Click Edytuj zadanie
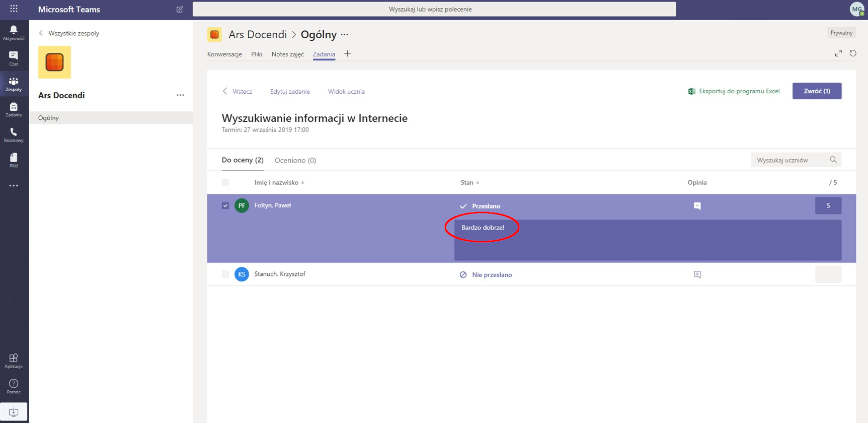Image resolution: width=868 pixels, height=423 pixels. pos(290,92)
